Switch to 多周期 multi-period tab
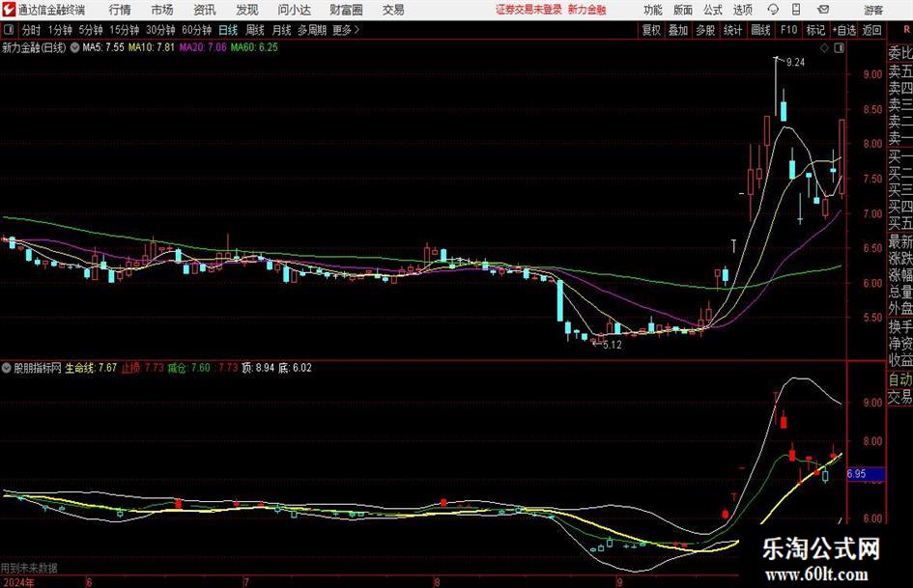 (312, 30)
